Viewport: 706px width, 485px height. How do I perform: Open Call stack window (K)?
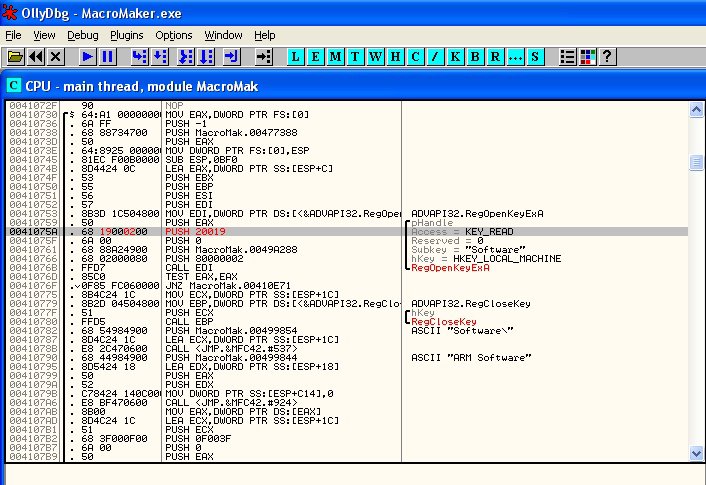455,57
